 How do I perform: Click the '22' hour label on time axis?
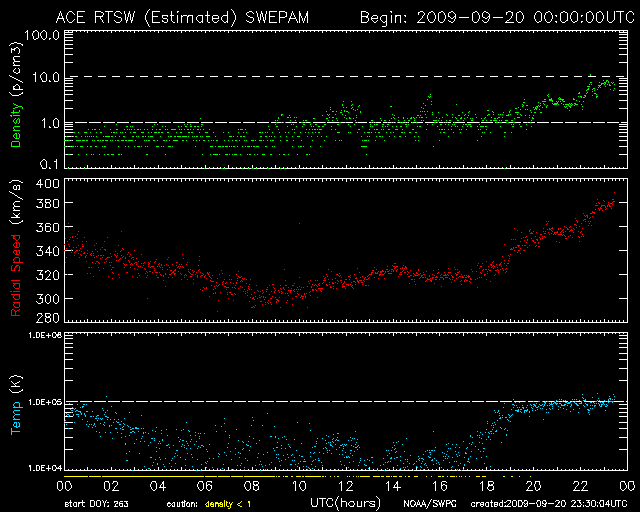click(580, 486)
